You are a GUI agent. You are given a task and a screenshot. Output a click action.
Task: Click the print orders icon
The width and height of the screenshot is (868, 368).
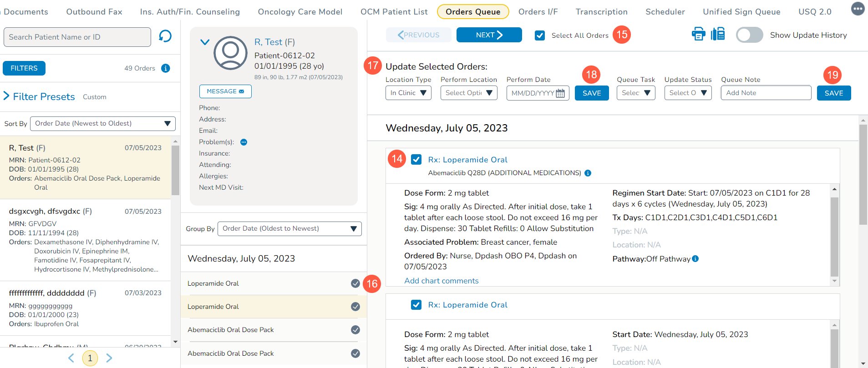click(698, 34)
